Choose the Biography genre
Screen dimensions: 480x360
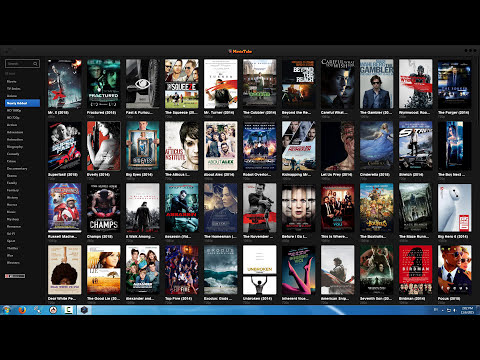(15, 147)
